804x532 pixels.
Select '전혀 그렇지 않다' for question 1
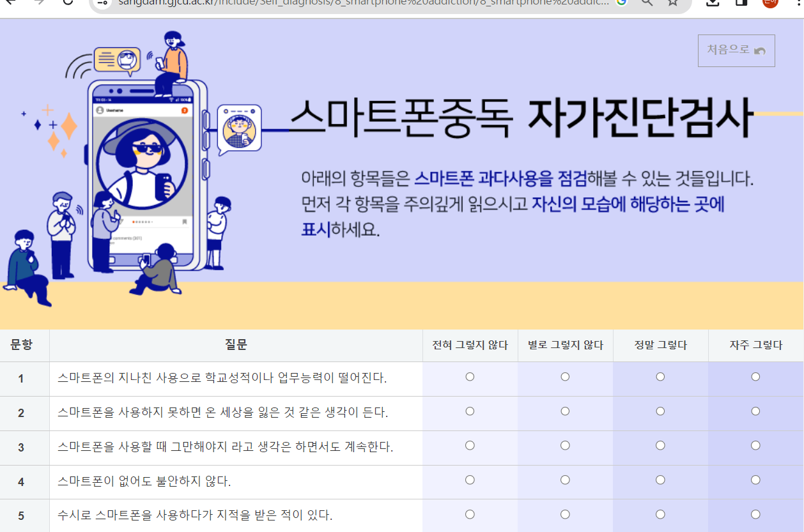[x=470, y=377]
